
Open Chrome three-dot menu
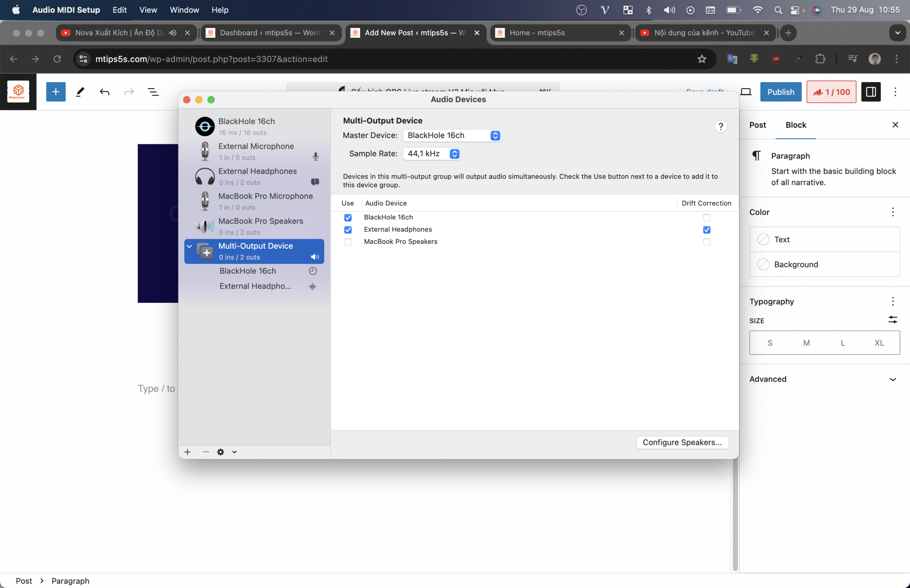point(896,59)
